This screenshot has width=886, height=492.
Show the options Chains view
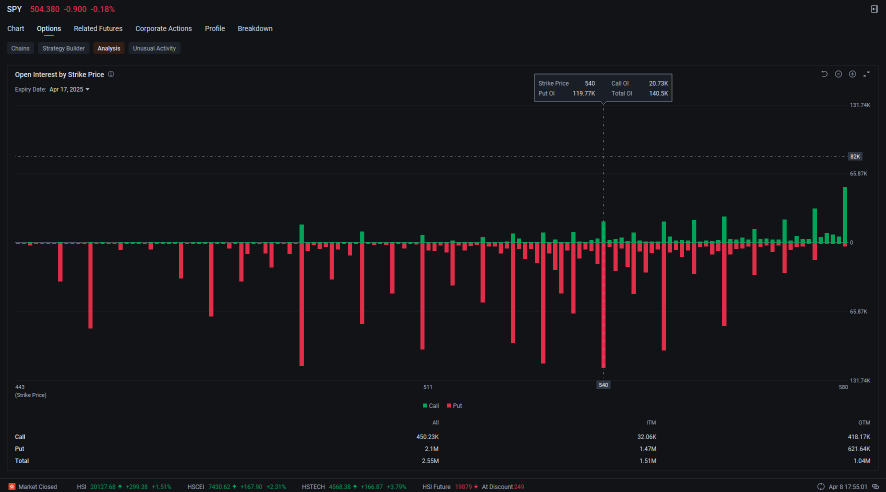(x=20, y=49)
